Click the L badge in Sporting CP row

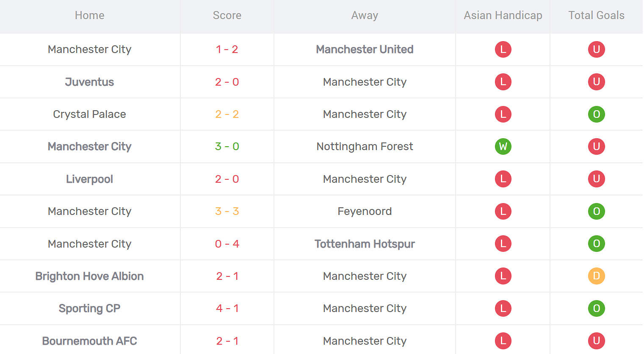pos(503,308)
